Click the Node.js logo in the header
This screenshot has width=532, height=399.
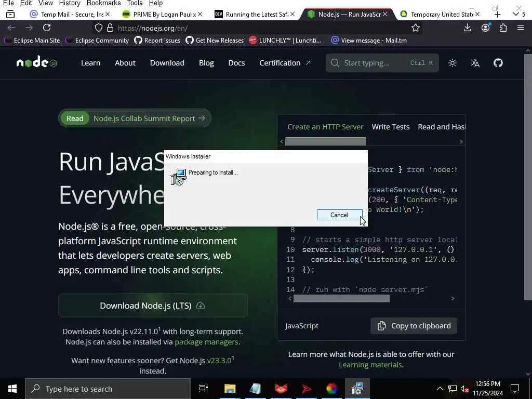[x=37, y=62]
